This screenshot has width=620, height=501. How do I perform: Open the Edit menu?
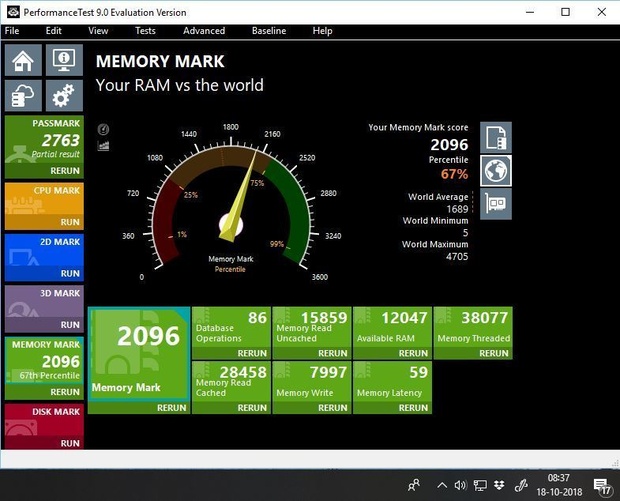pyautogui.click(x=53, y=31)
